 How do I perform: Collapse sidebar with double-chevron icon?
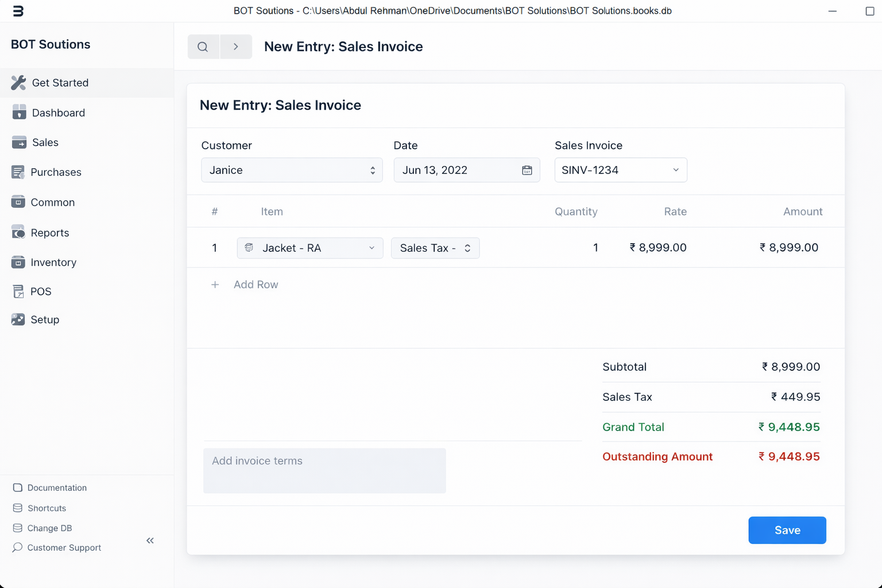point(150,540)
